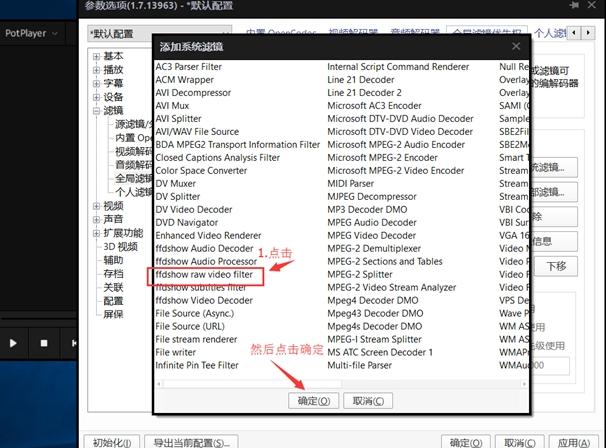
Task: Collapse the 滤镜 tree node
Action: pyautogui.click(x=97, y=111)
